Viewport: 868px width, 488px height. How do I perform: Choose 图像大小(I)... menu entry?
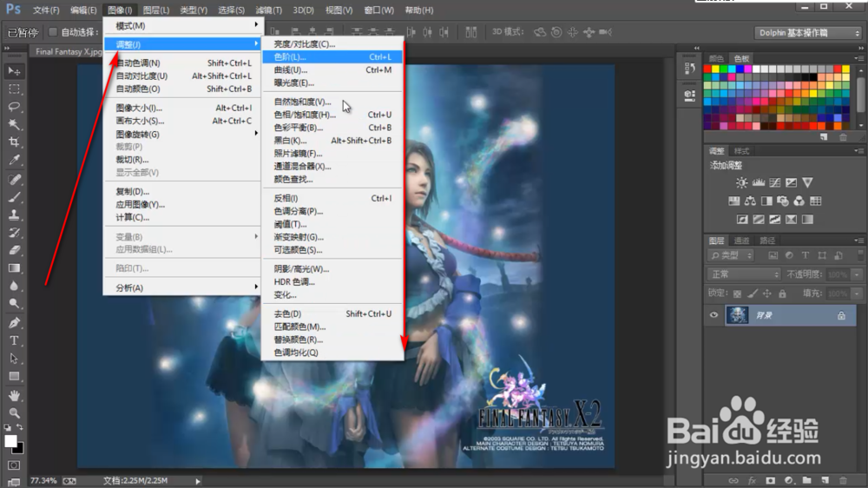click(x=181, y=108)
